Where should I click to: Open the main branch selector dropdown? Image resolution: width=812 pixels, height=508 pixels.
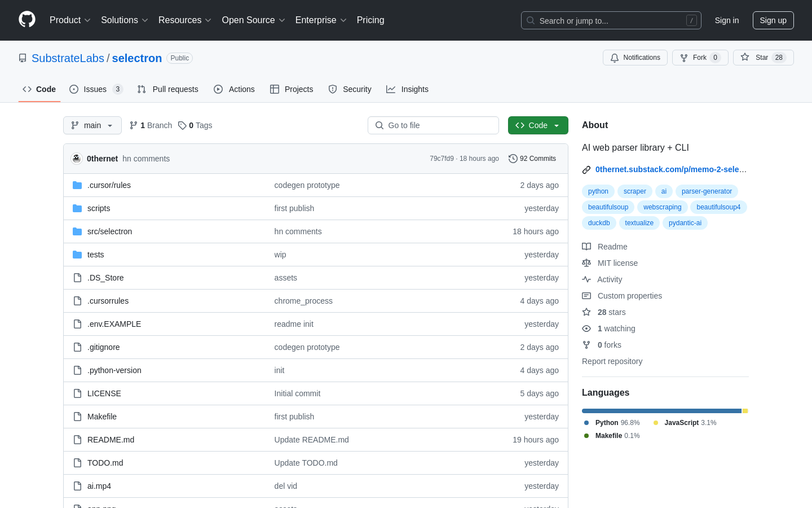click(x=92, y=125)
